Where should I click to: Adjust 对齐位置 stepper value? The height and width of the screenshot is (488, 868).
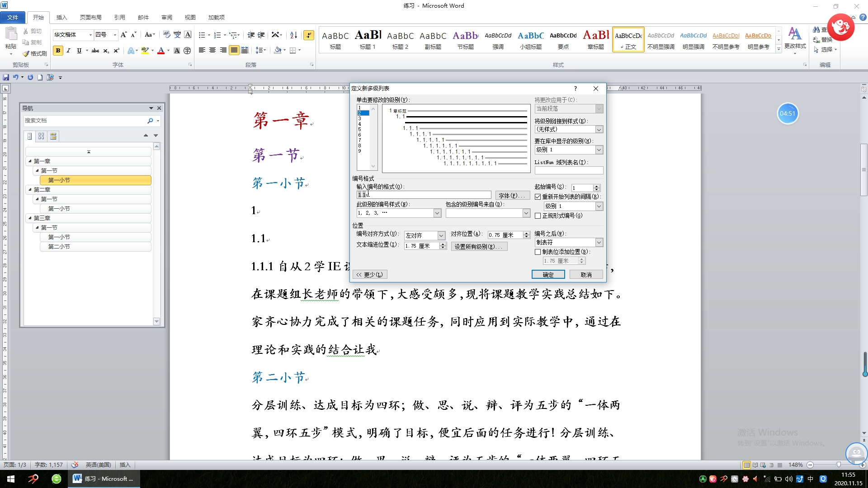point(526,234)
